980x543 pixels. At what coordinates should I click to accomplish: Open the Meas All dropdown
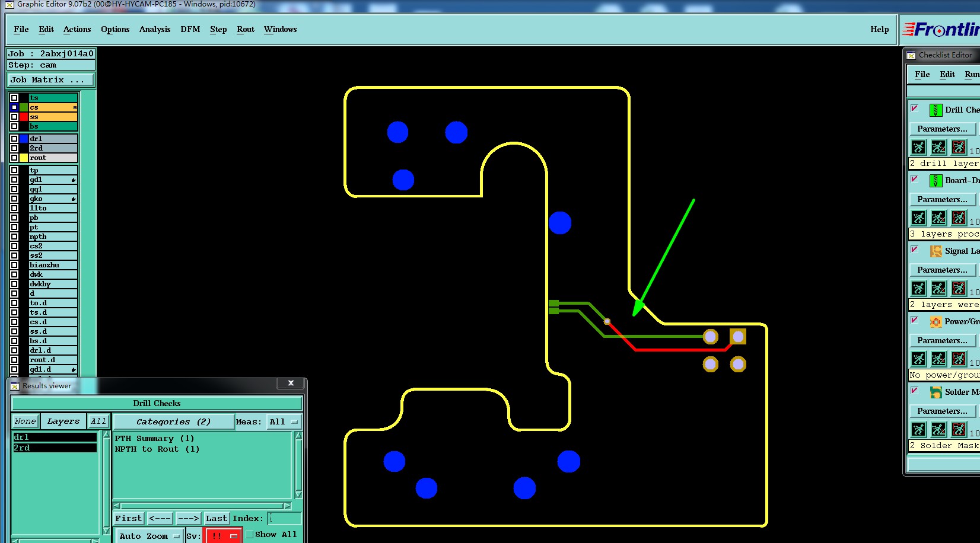point(284,422)
